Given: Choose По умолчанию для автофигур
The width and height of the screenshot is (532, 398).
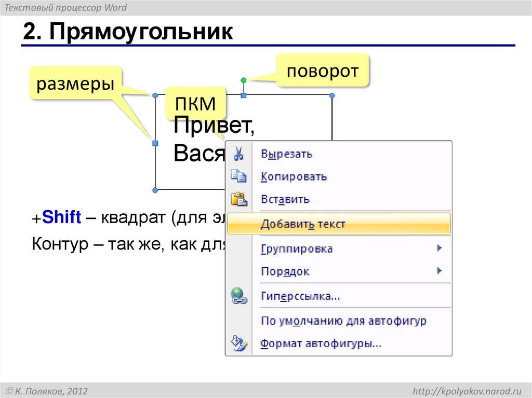Looking at the screenshot, I should (x=343, y=321).
